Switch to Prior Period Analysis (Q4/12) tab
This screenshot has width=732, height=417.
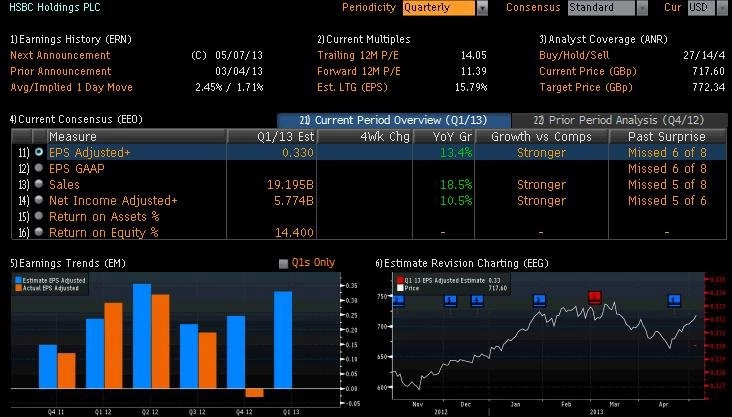point(619,120)
